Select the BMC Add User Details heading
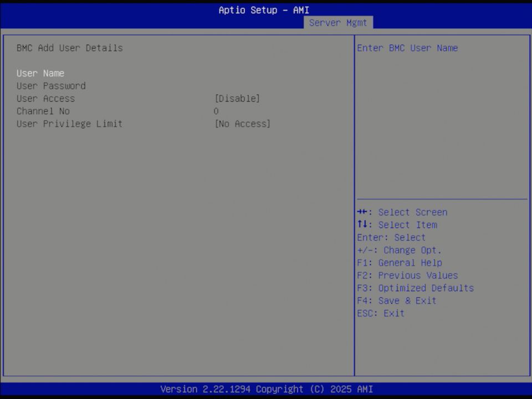 69,48
